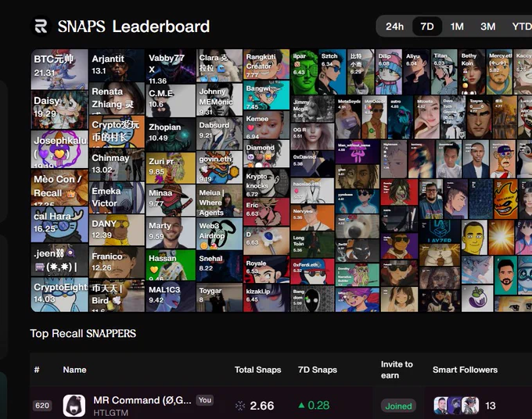Click the 7D Snaps column header
The height and width of the screenshot is (419, 532).
pyautogui.click(x=317, y=370)
